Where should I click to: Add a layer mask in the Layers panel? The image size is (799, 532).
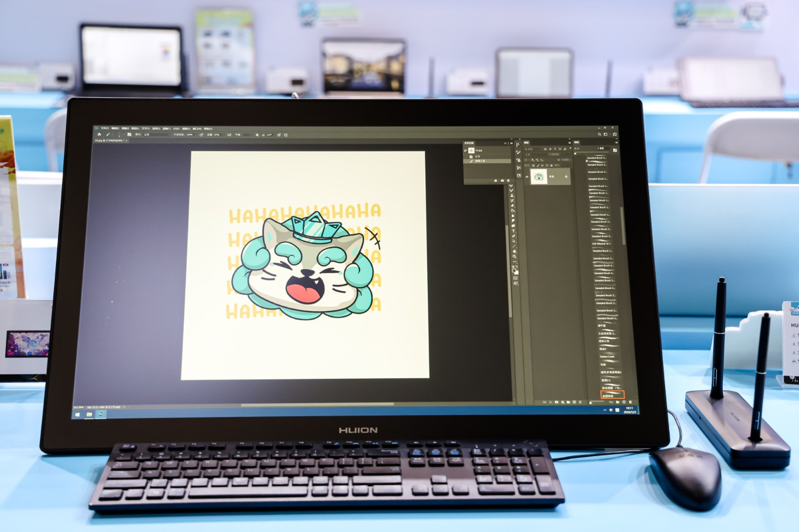pos(556,402)
